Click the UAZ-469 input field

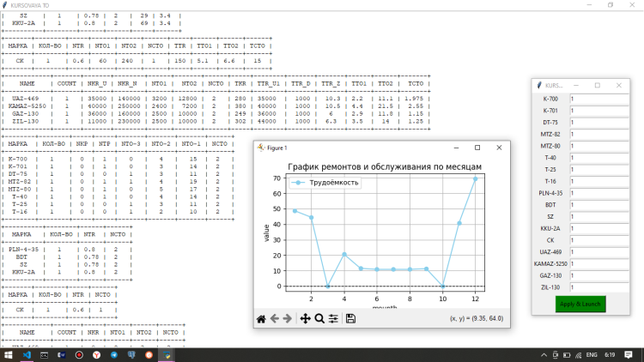[598, 252]
